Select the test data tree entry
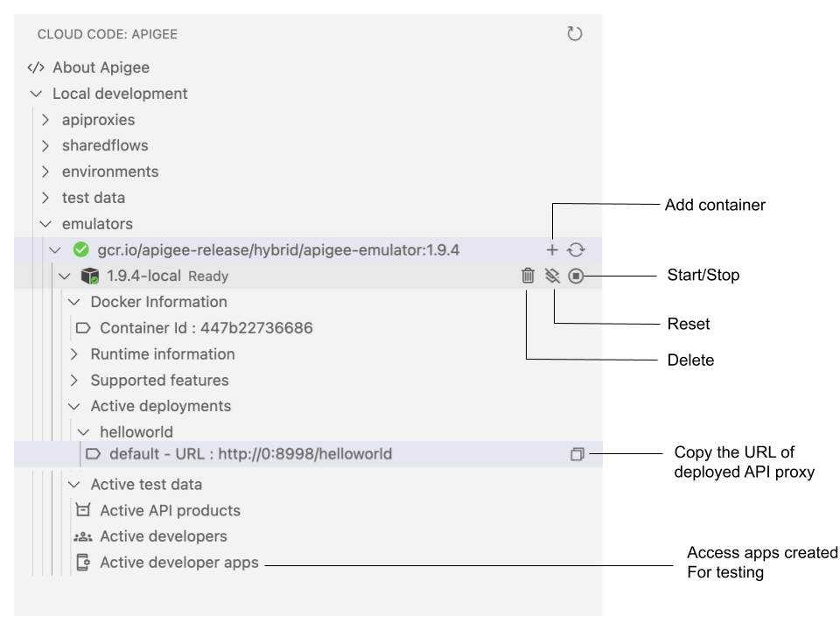The width and height of the screenshot is (840, 630). tap(94, 198)
